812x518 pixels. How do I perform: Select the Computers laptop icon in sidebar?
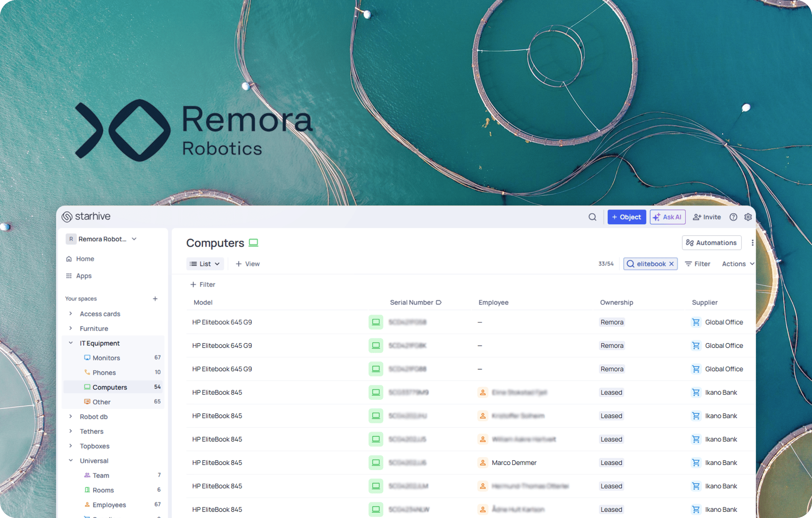[87, 387]
